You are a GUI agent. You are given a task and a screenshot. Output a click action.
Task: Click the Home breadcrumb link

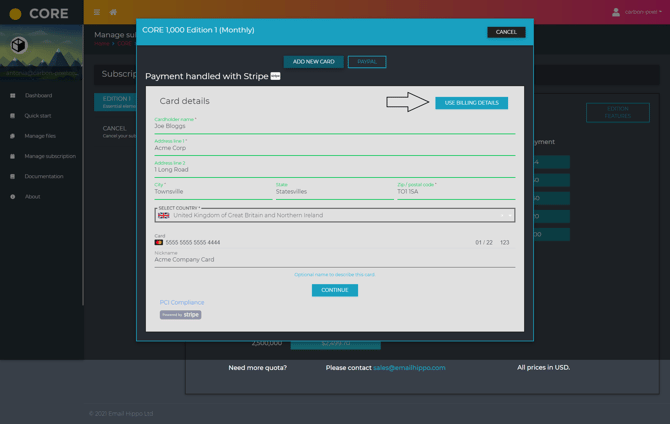102,44
